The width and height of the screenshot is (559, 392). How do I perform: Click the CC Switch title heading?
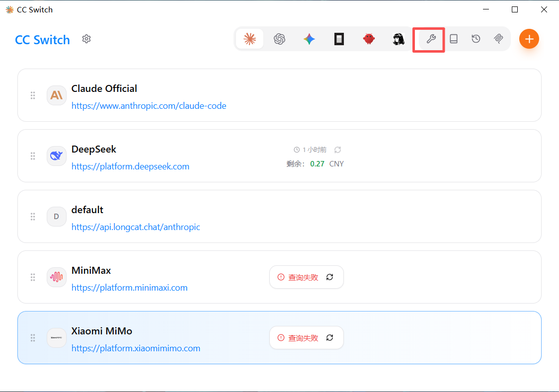(x=42, y=40)
